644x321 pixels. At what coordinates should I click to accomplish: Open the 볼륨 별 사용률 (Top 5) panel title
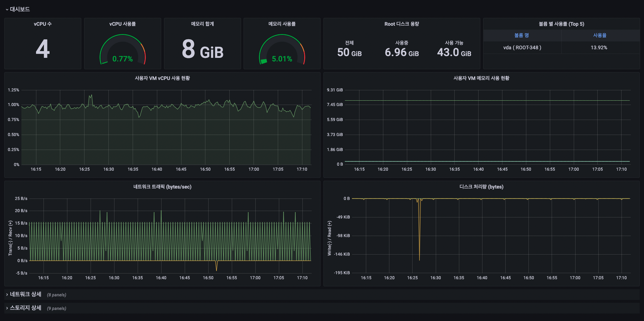click(561, 24)
